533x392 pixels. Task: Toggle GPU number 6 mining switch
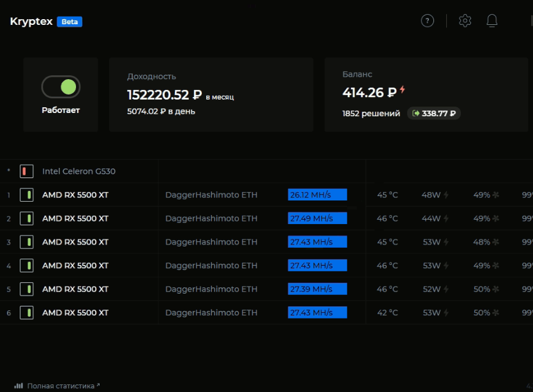(26, 313)
